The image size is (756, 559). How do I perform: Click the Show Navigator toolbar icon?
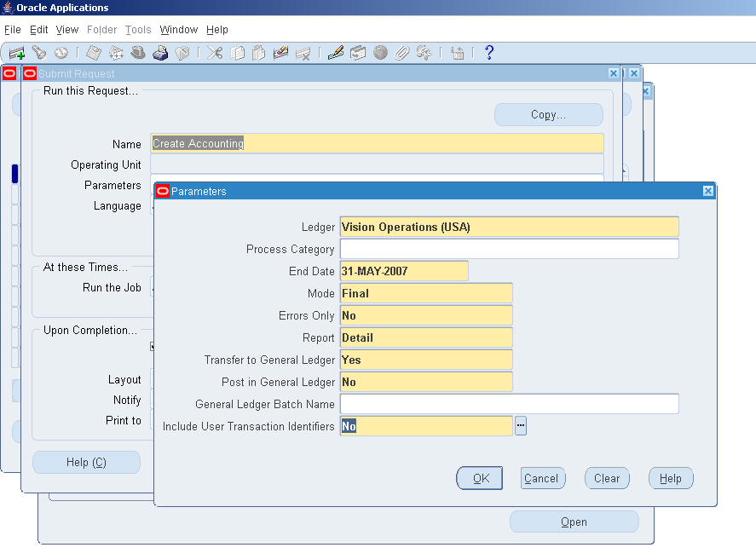(x=61, y=53)
